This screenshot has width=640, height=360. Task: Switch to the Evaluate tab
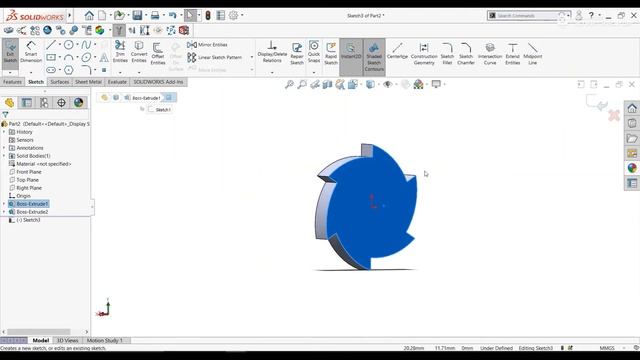point(117,82)
